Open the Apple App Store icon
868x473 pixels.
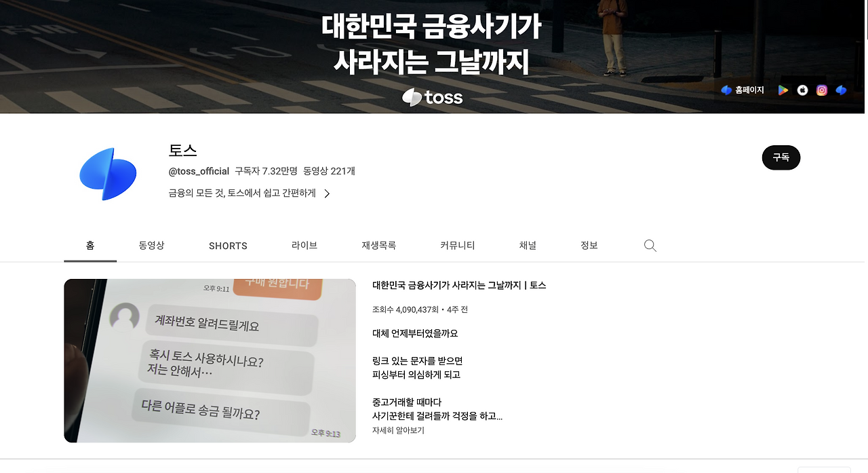pyautogui.click(x=802, y=90)
